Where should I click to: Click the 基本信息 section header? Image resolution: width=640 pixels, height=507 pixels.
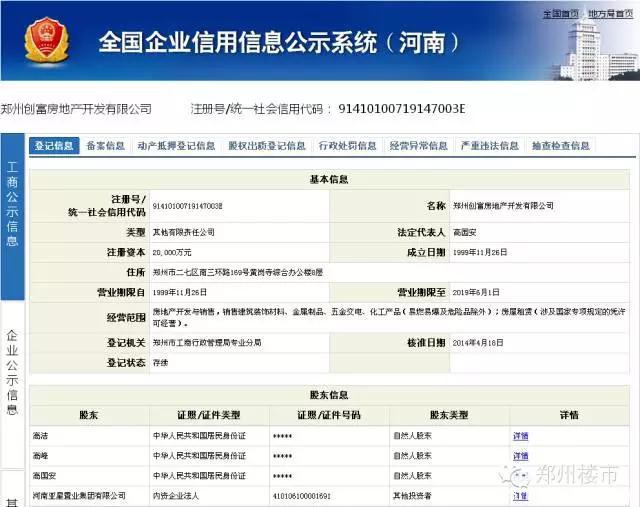coord(329,179)
